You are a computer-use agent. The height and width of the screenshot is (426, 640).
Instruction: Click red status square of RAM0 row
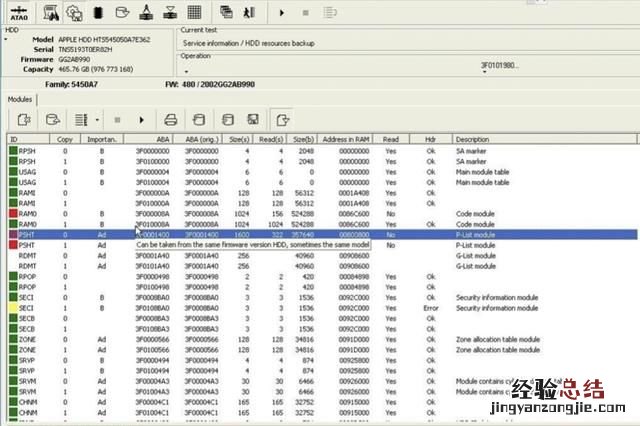pyautogui.click(x=12, y=213)
